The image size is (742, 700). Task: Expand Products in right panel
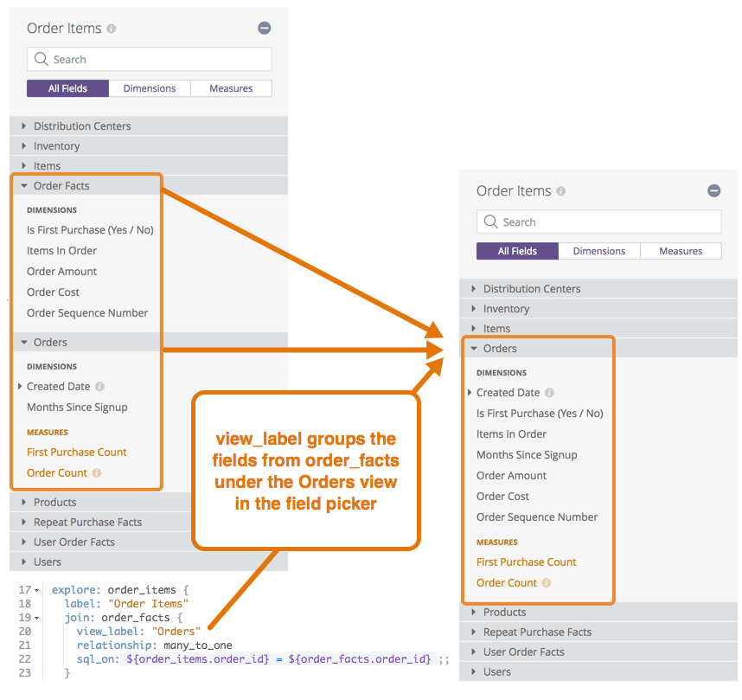pos(598,612)
